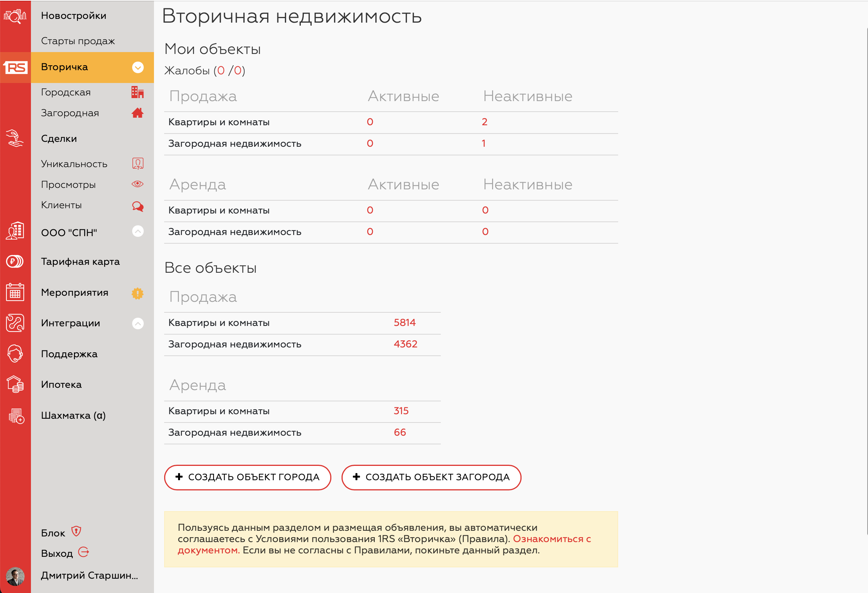Open the Ипотека section
Image resolution: width=868 pixels, height=593 pixels.
tap(61, 385)
